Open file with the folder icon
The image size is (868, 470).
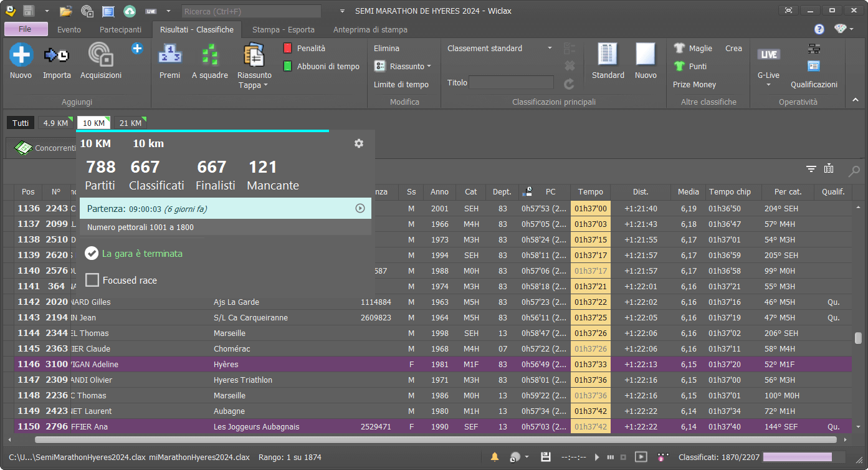(65, 11)
